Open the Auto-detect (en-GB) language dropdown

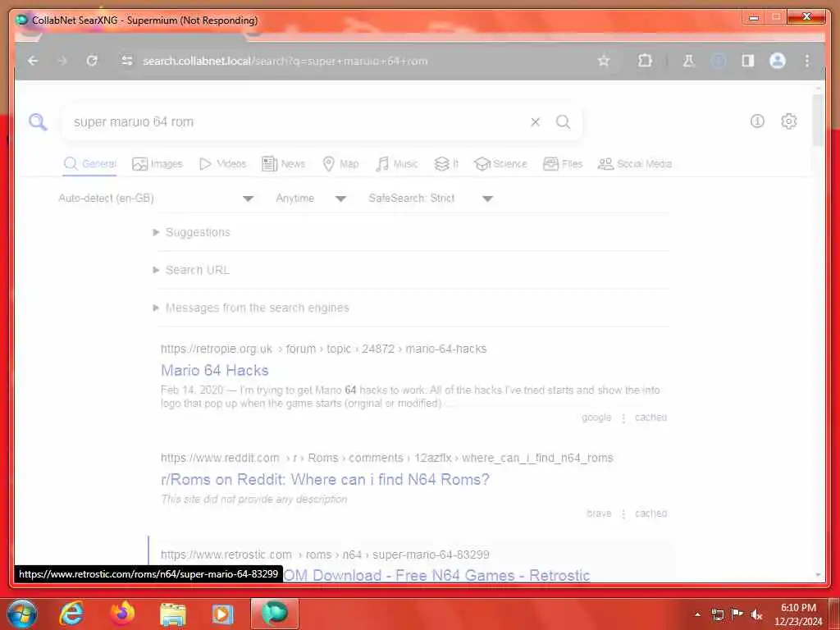[x=156, y=199]
